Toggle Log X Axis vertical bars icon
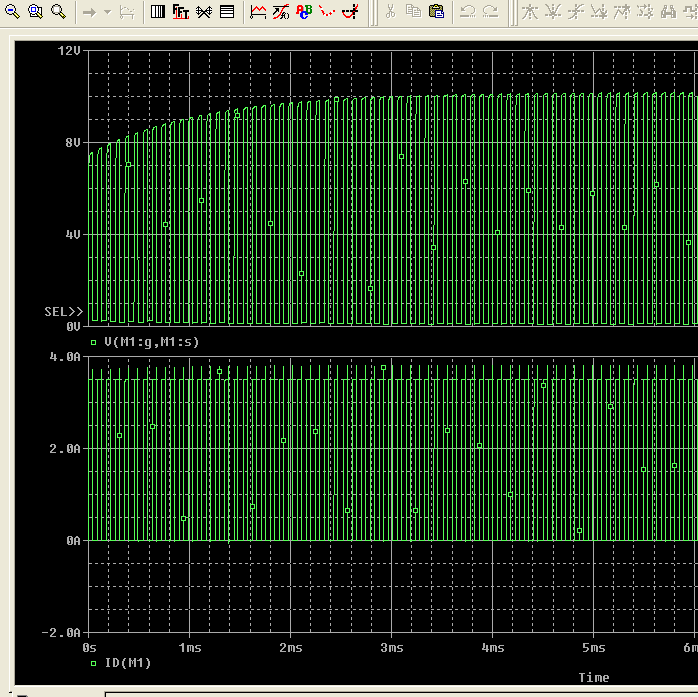698x697 pixels. pyautogui.click(x=158, y=12)
